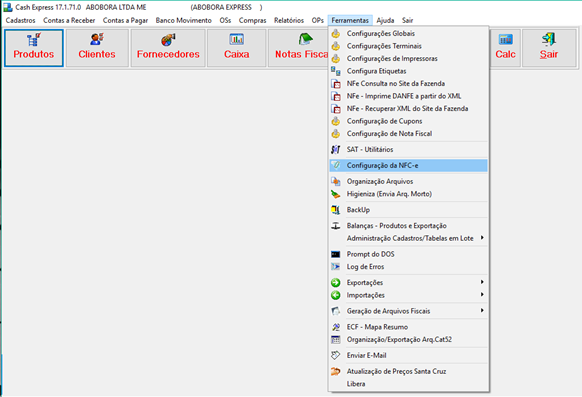Select Configuração da NFC-e menu entry
Image resolution: width=582 pixels, height=397 pixels.
(x=408, y=165)
